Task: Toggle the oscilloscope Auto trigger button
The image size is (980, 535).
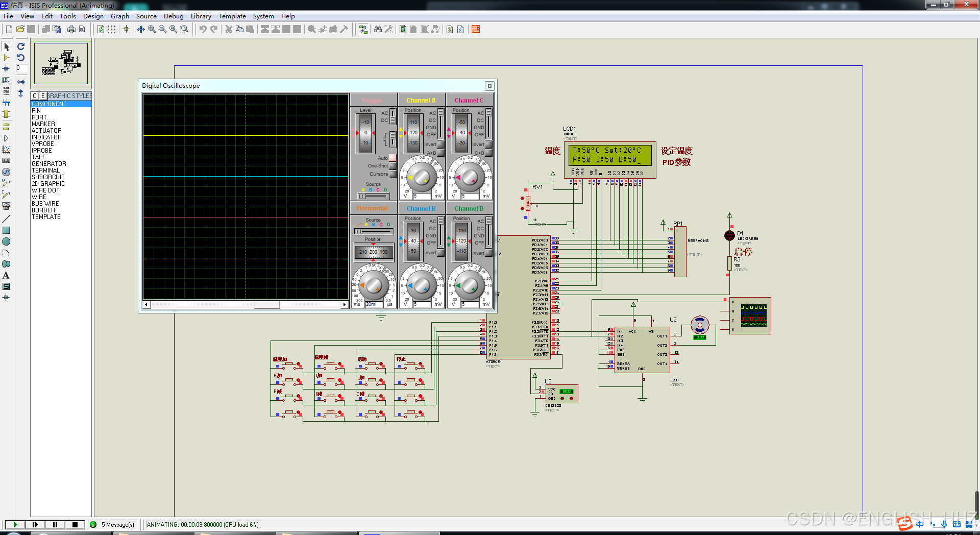Action: tap(393, 158)
